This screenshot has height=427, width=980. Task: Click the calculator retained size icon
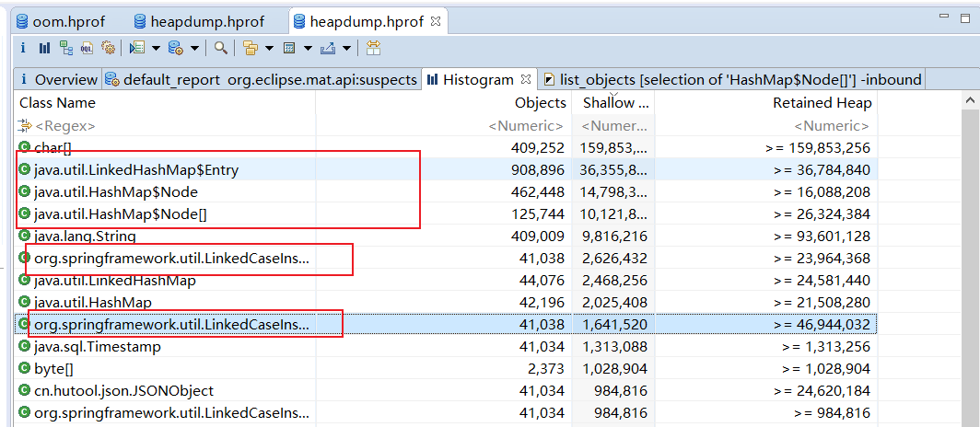click(x=289, y=48)
